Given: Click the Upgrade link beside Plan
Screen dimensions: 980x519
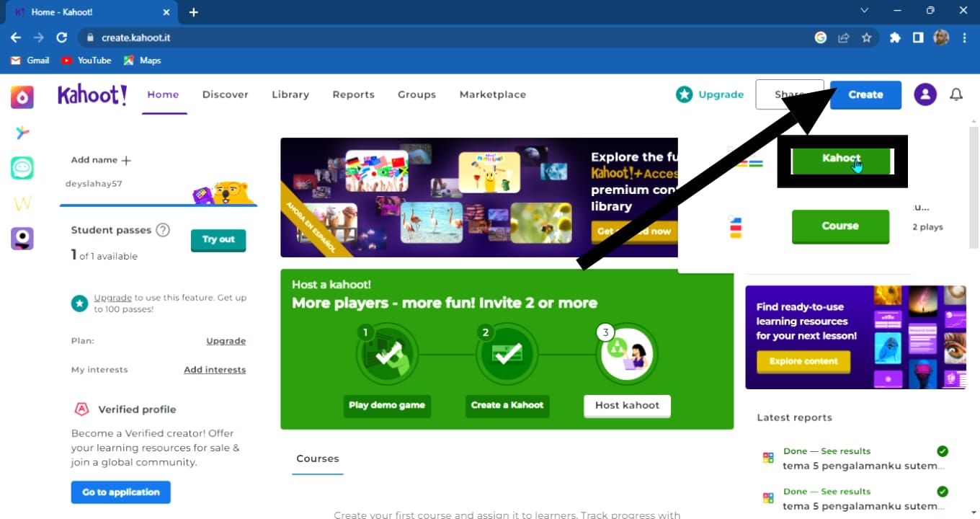Looking at the screenshot, I should pos(226,341).
